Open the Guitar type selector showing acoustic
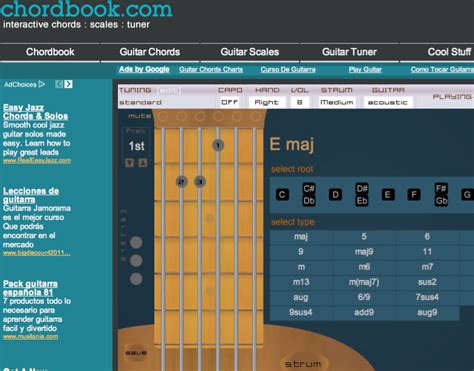Image resolution: width=474 pixels, height=371 pixels. click(388, 102)
